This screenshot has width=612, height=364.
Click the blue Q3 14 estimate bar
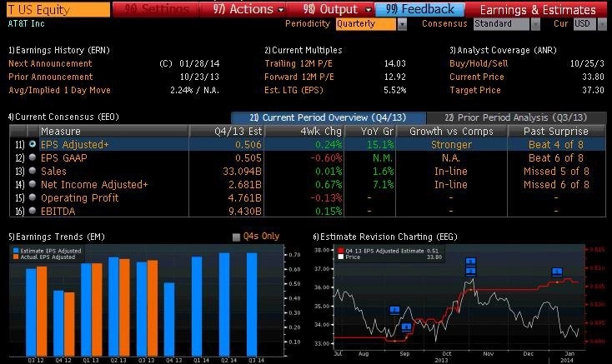point(252,304)
